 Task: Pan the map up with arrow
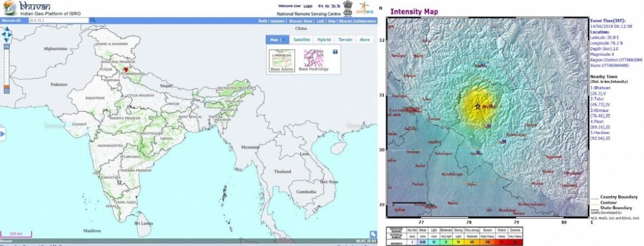point(7,30)
